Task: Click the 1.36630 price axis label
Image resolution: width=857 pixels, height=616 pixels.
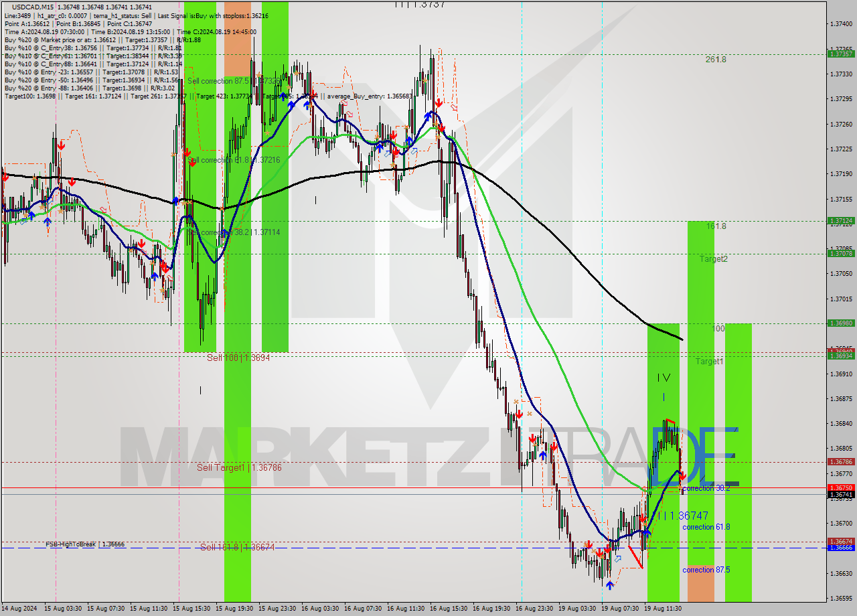Action: pyautogui.click(x=841, y=573)
